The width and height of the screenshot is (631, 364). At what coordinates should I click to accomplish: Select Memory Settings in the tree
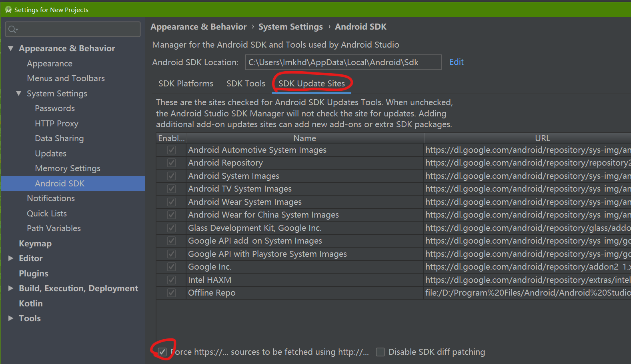(x=68, y=168)
